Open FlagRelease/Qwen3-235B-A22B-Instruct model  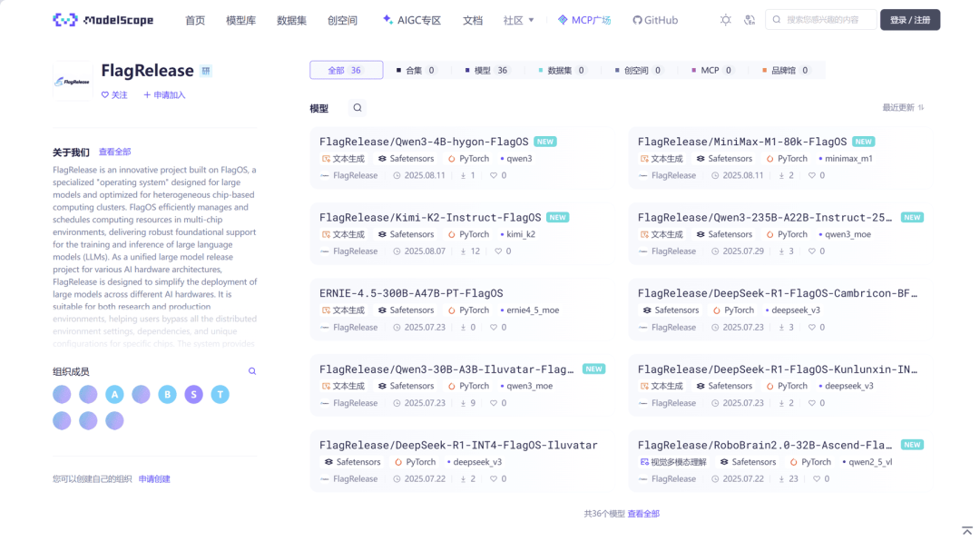(x=765, y=218)
